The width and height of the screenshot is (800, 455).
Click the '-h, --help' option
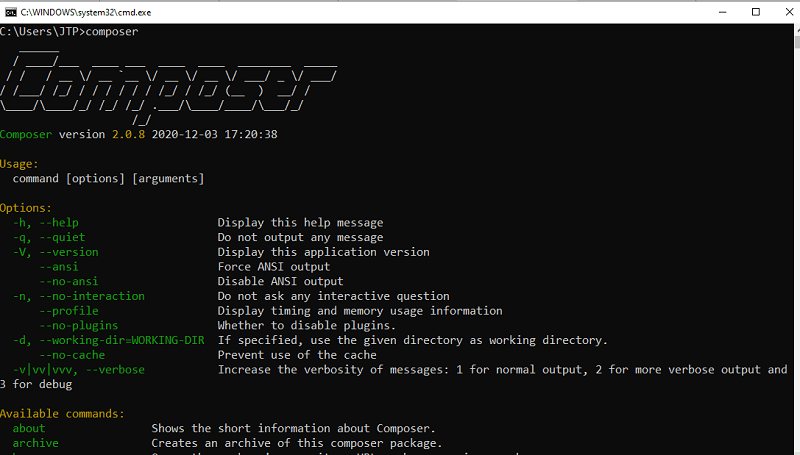(x=46, y=223)
